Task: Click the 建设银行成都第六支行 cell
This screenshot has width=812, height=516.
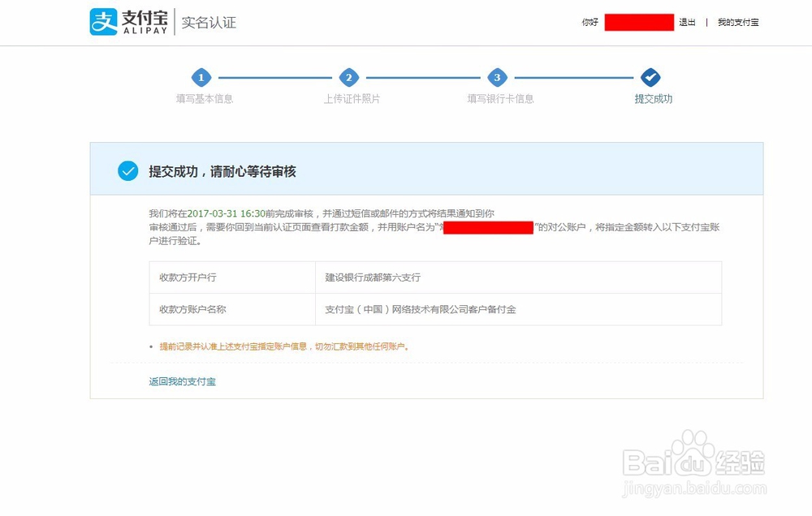Action: pyautogui.click(x=518, y=277)
